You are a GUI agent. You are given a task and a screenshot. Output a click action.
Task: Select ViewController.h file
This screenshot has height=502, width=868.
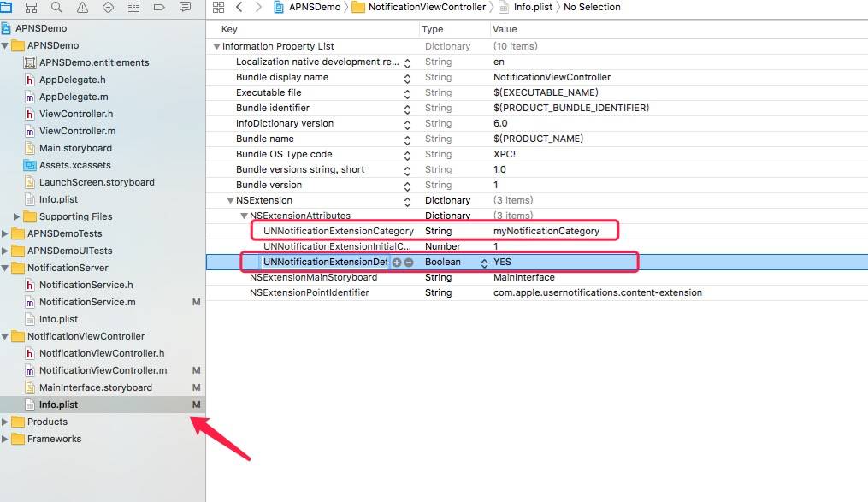[76, 114]
